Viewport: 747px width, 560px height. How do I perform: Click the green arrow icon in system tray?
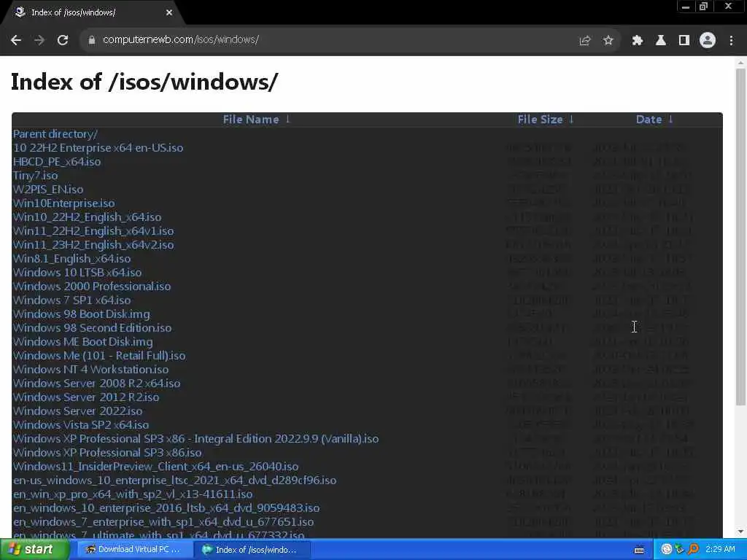[679, 550]
